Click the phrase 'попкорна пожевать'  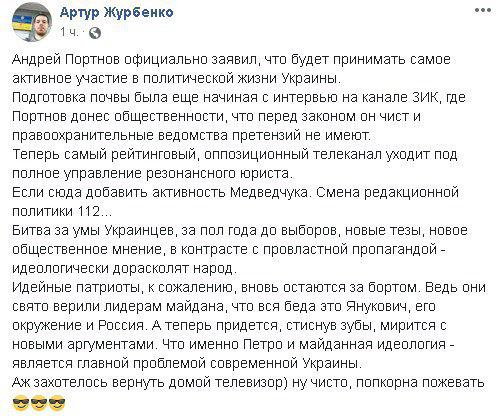pos(420,383)
